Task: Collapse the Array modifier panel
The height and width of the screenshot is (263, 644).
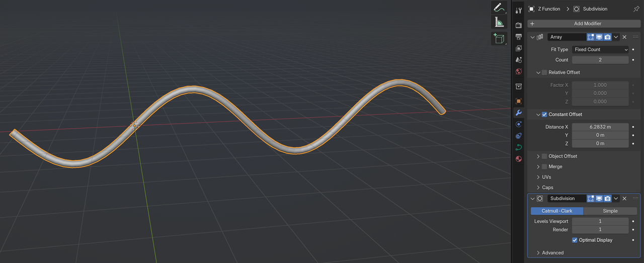Action: pos(533,37)
